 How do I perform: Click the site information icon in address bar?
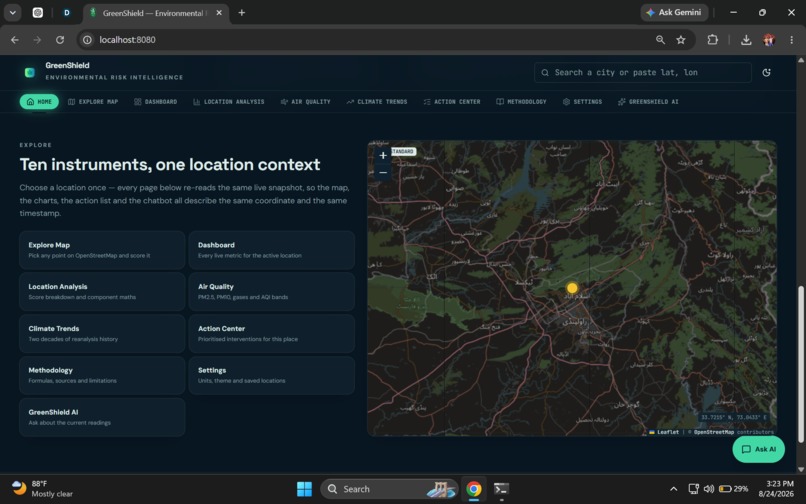pyautogui.click(x=87, y=40)
